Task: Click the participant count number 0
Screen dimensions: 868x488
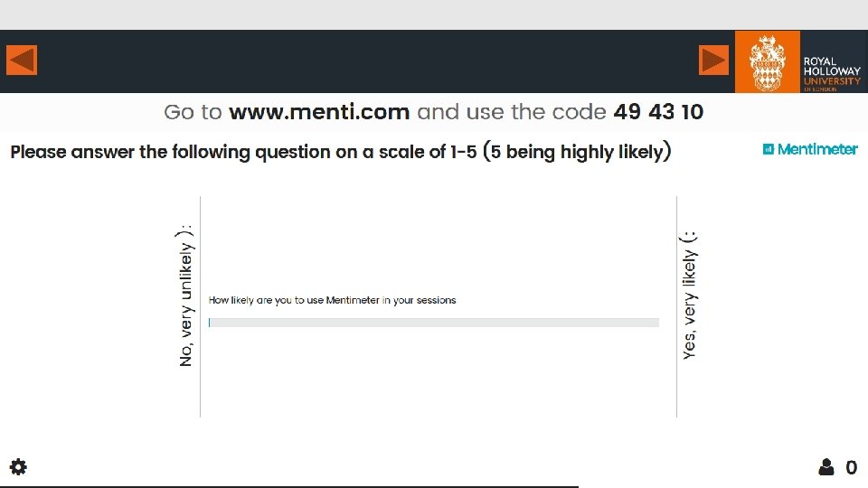Action: click(x=851, y=467)
